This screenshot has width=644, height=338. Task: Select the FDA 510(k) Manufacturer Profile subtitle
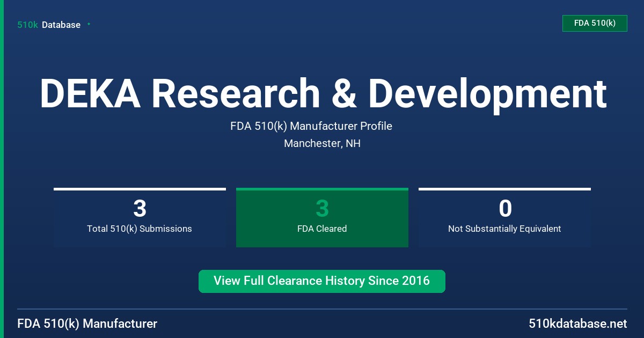pos(311,126)
